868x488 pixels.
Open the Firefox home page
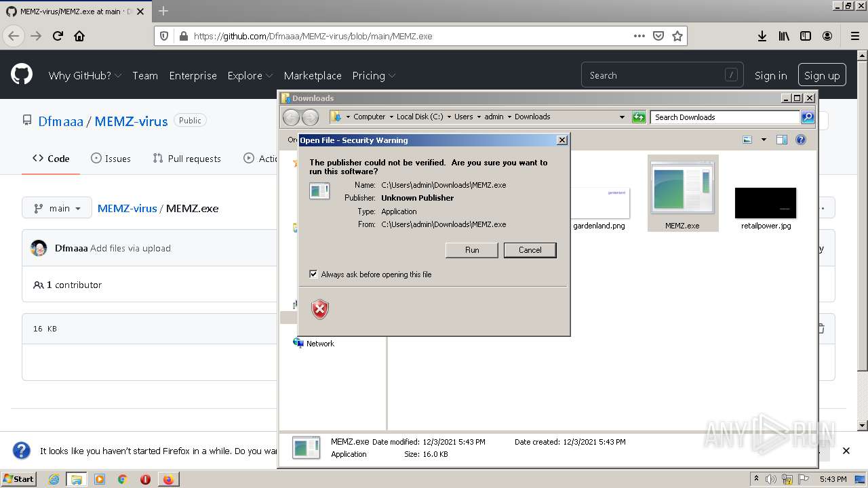79,36
